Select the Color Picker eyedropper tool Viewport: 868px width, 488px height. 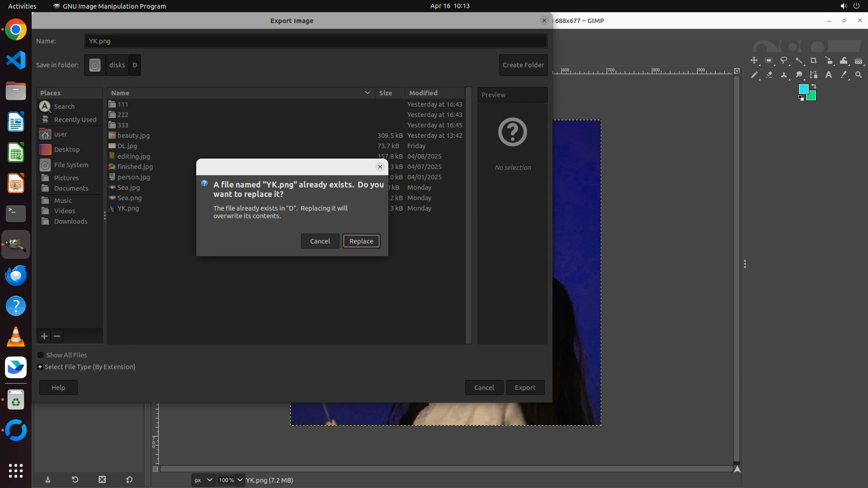click(844, 75)
